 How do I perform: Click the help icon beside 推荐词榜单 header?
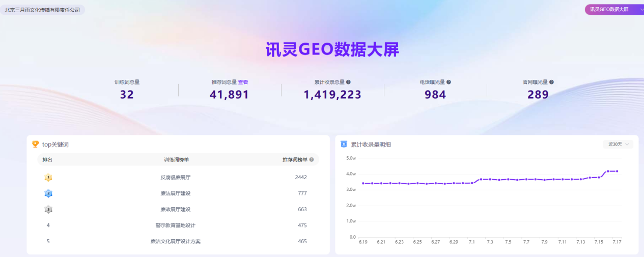coord(312,160)
